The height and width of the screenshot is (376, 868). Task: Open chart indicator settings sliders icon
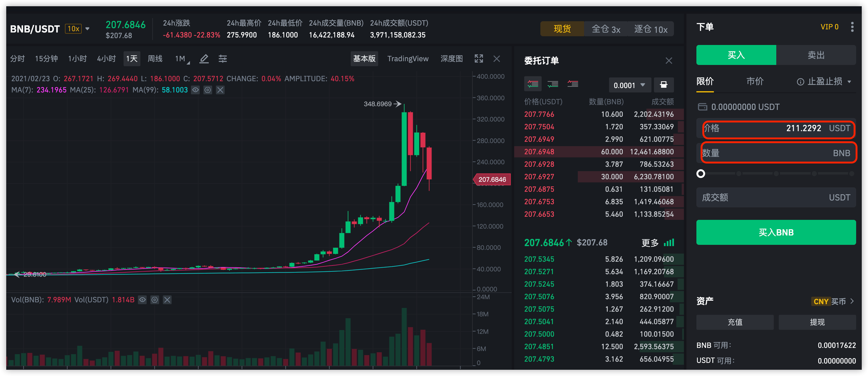click(223, 59)
